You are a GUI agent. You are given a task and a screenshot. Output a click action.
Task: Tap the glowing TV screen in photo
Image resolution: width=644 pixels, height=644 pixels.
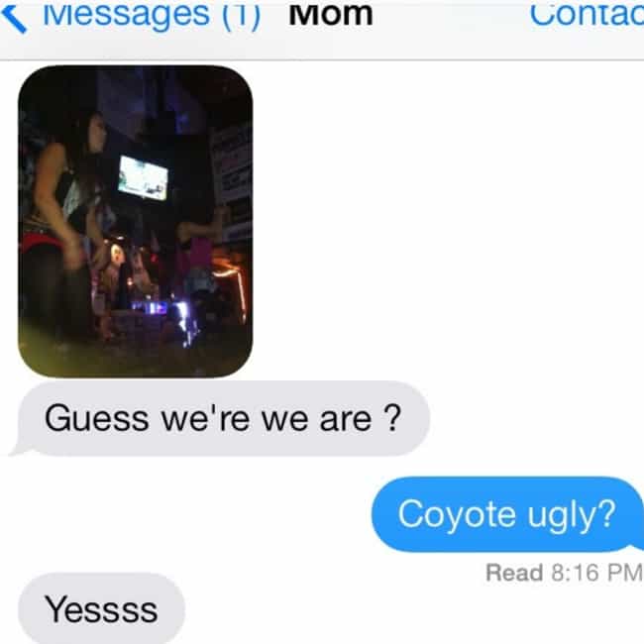pyautogui.click(x=143, y=178)
